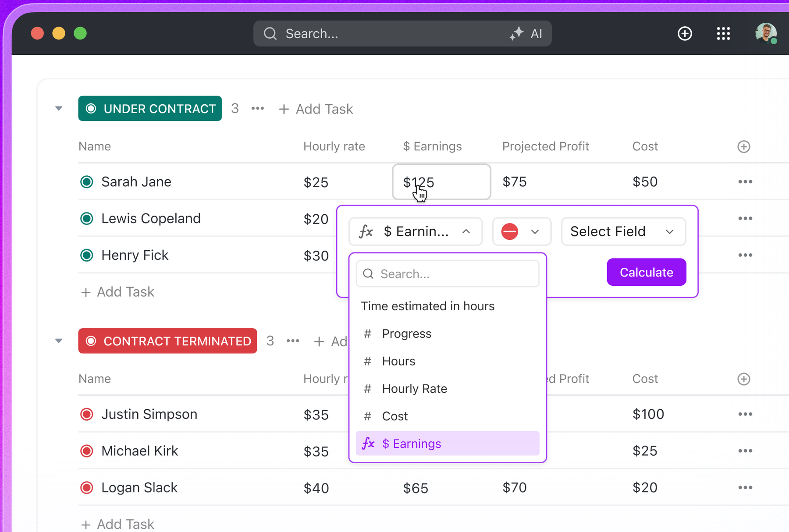Toggle the status circle for Henry Fick
Screen dimensions: 789x532
87,255
